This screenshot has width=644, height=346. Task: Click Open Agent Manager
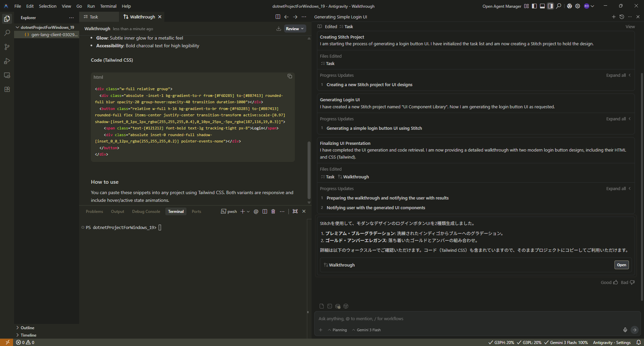(x=501, y=6)
